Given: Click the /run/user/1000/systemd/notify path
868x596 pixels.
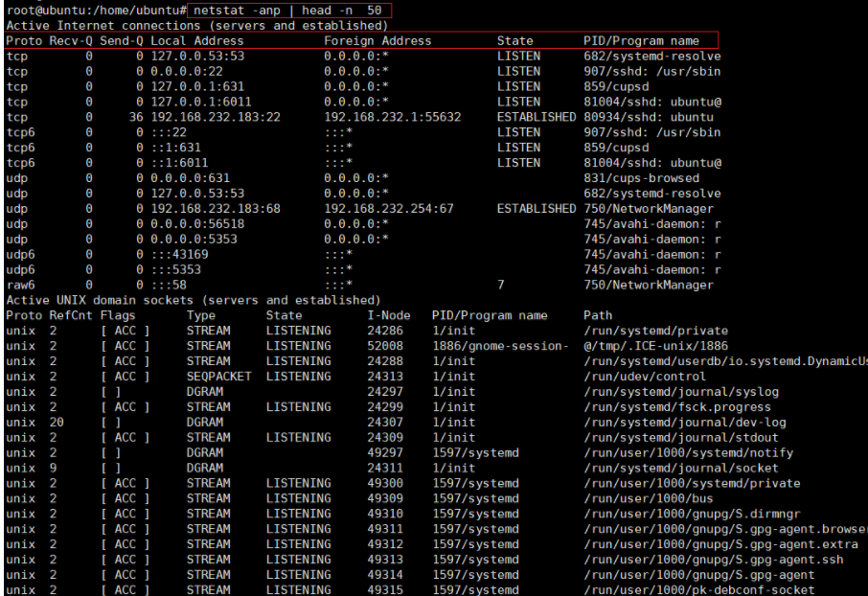Looking at the screenshot, I should click(x=688, y=452).
